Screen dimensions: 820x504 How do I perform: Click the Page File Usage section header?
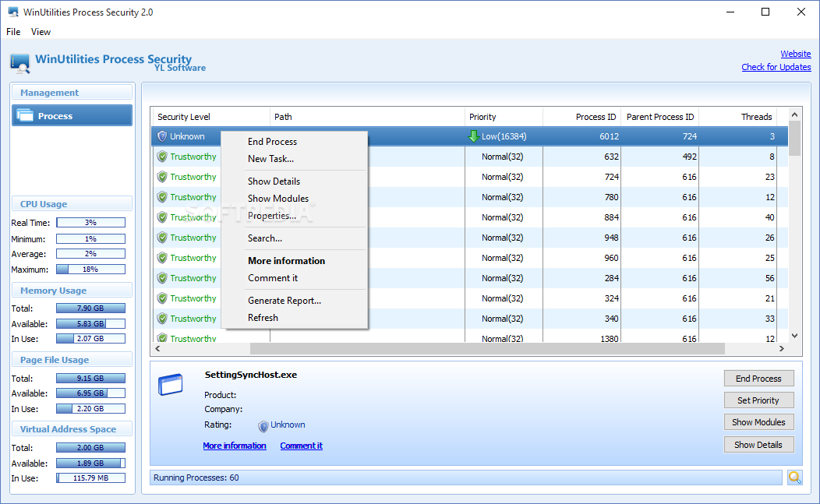(72, 360)
